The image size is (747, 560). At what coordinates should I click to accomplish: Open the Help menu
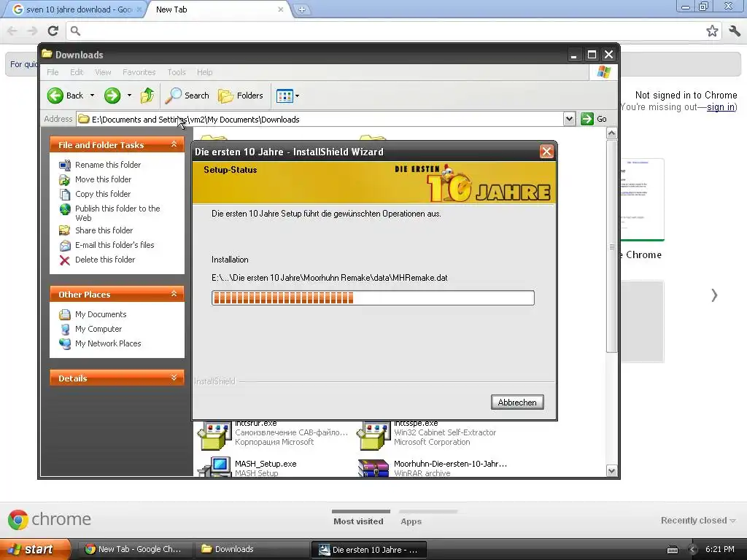(205, 72)
